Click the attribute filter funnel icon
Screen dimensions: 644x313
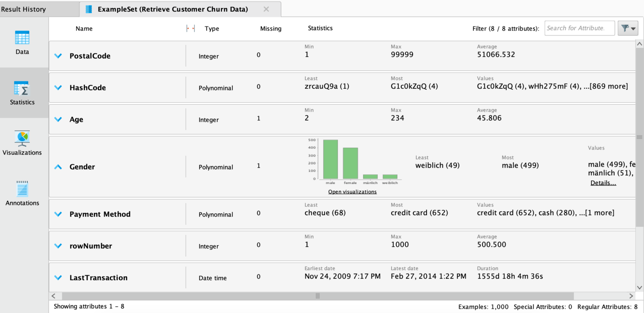tap(625, 28)
